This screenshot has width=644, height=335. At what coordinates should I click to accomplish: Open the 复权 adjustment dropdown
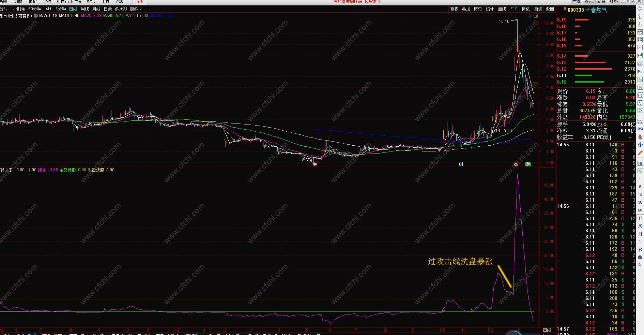click(x=455, y=9)
